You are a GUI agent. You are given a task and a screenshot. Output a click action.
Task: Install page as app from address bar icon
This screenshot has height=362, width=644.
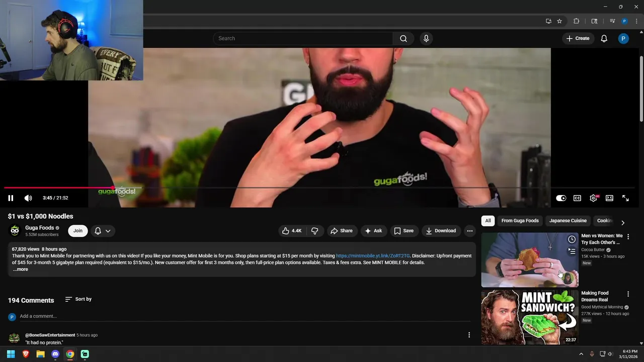click(548, 21)
